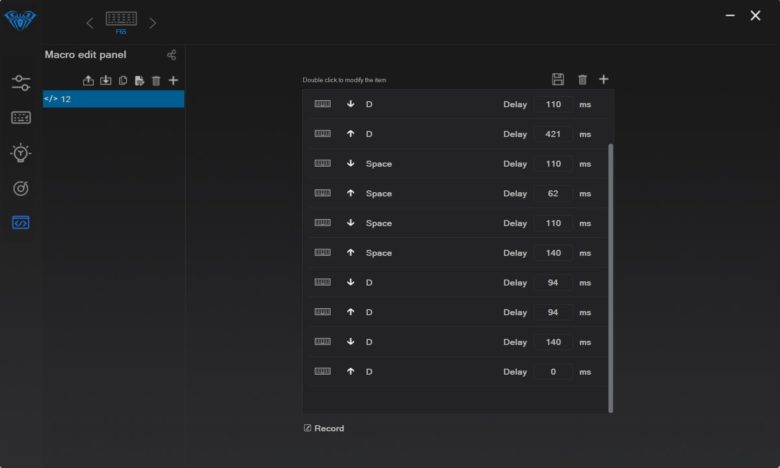Add new action with plus icon
The image size is (780, 468).
(603, 79)
